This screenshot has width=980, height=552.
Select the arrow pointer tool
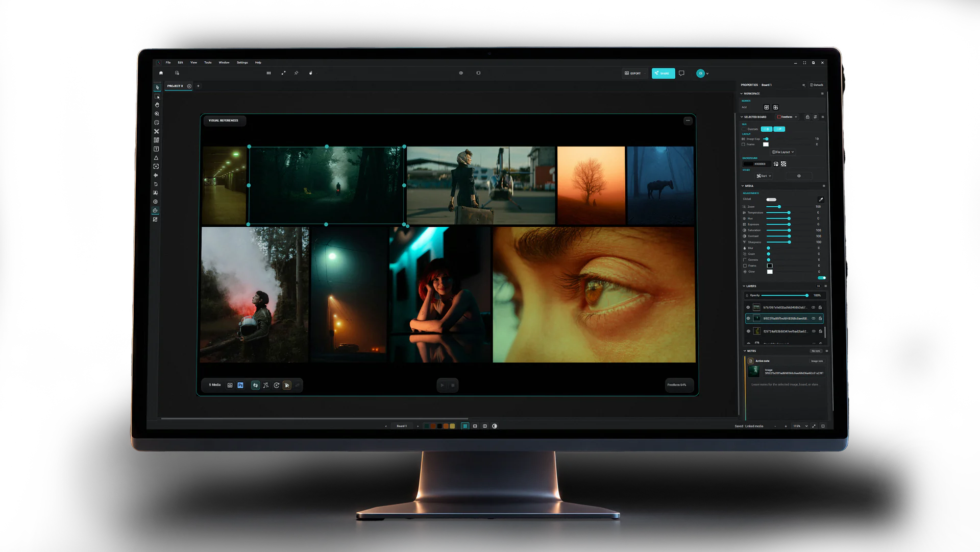point(157,87)
